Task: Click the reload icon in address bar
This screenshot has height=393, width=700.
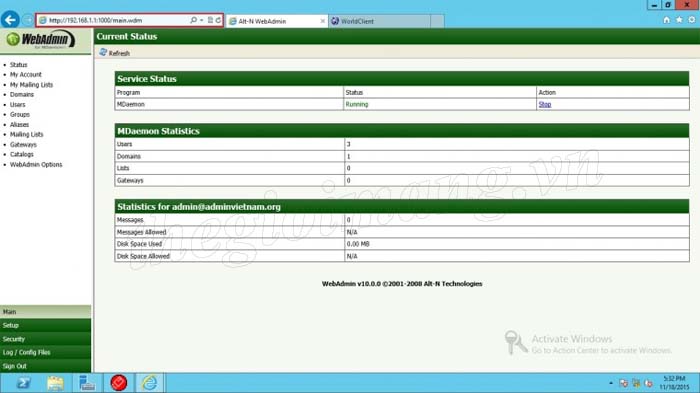Action: 218,20
